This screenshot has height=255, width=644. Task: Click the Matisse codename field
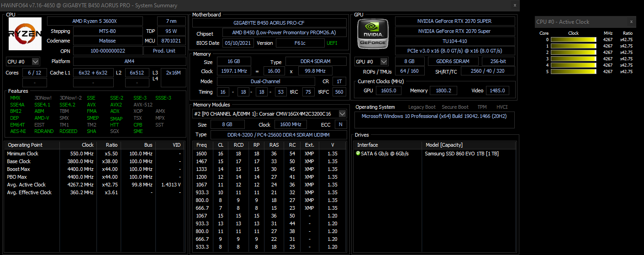107,41
